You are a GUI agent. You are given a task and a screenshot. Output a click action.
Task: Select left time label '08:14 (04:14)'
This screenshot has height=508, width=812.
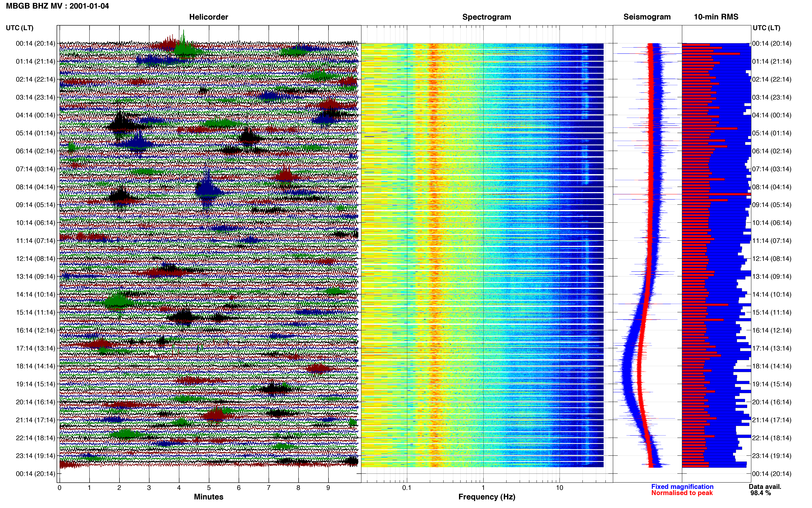36,187
